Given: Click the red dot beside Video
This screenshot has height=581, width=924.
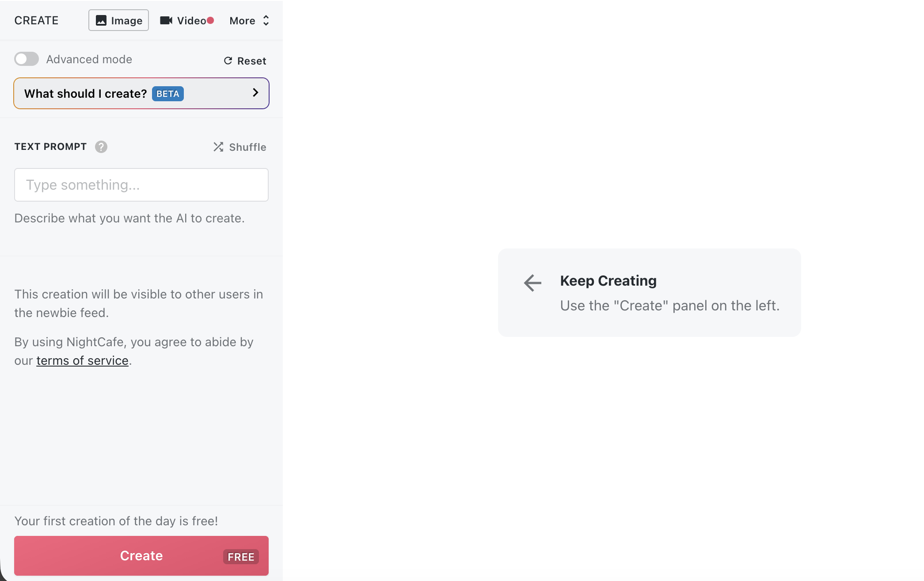Looking at the screenshot, I should click(x=211, y=20).
